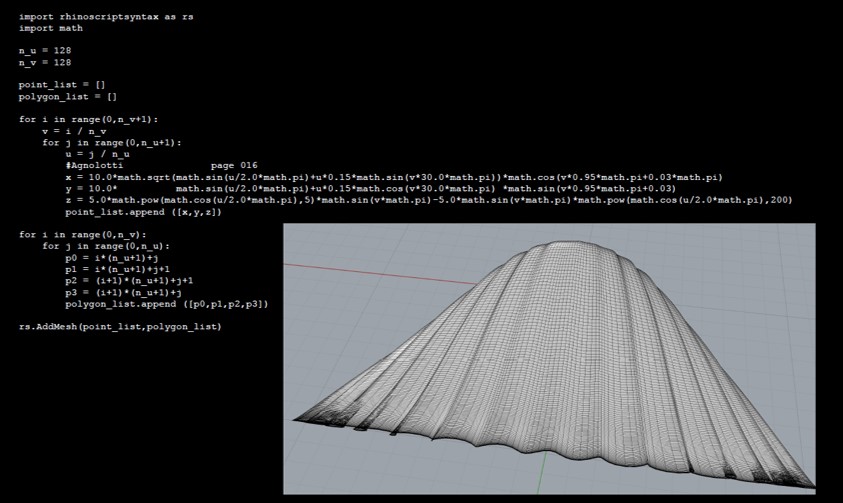
Task: Click 'rs.AddMesh(point_list,polygon_list)' line
Action: 120,327
